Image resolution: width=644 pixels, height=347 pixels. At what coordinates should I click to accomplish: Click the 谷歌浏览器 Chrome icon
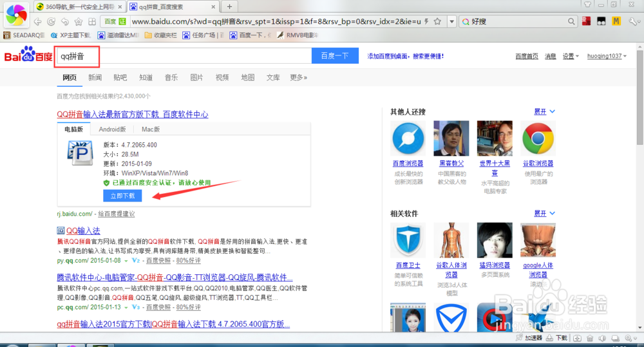pos(538,139)
